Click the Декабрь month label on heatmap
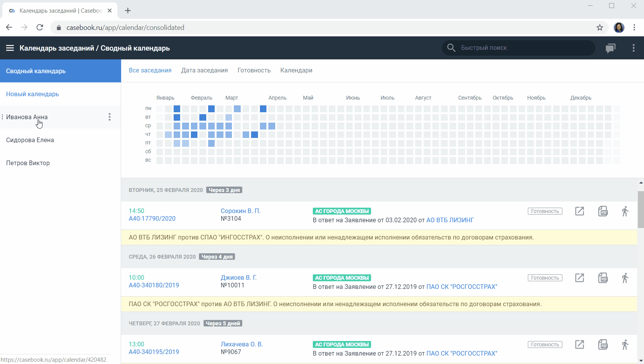This screenshot has width=644, height=364. 581,98
